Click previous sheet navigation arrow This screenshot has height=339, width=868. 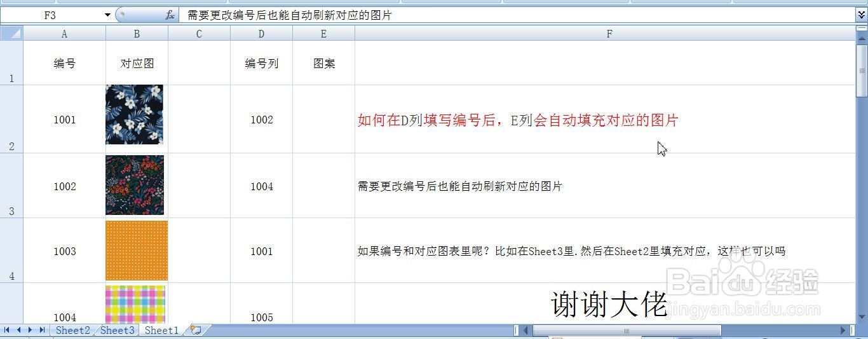coord(19,330)
